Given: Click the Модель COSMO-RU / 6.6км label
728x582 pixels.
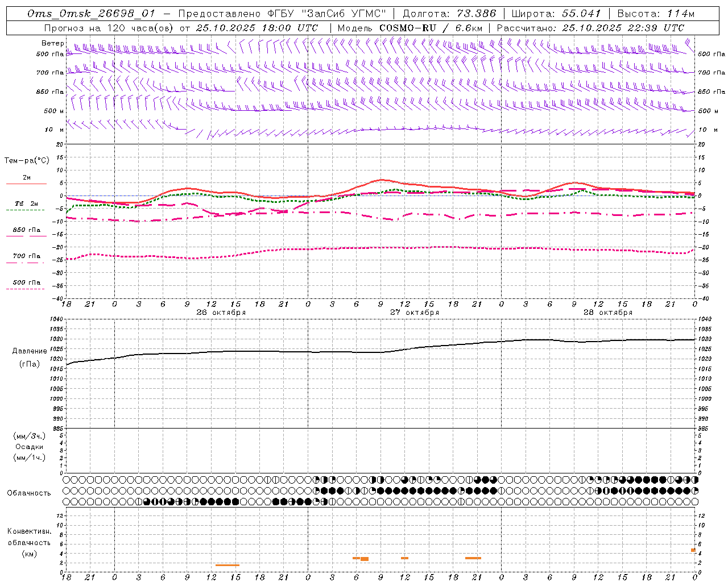Looking at the screenshot, I should coord(410,27).
